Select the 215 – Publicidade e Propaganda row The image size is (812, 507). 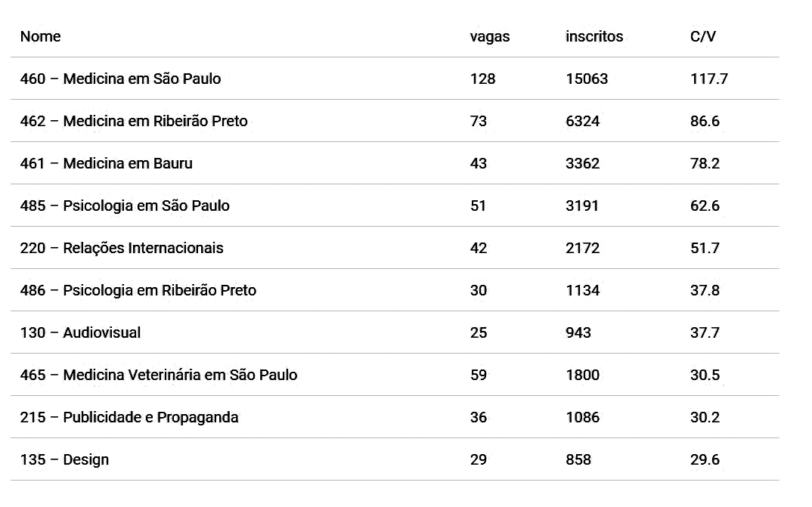coord(395,418)
